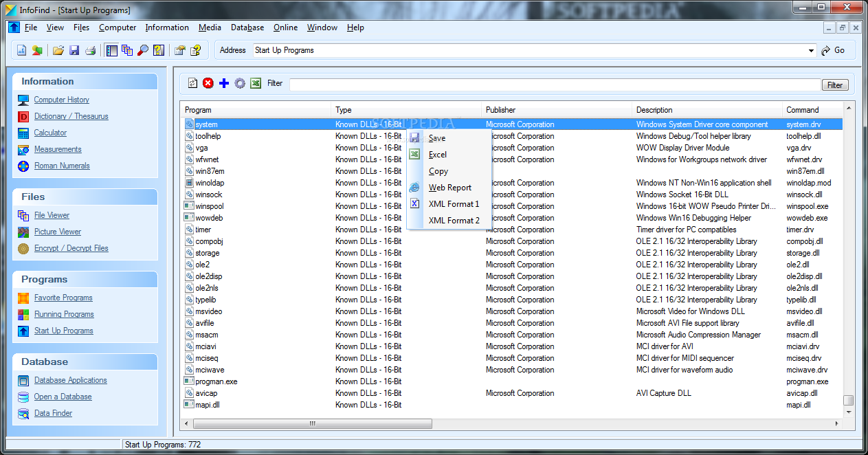This screenshot has width=868, height=455.
Task: Open the Database menu
Action: click(x=247, y=27)
